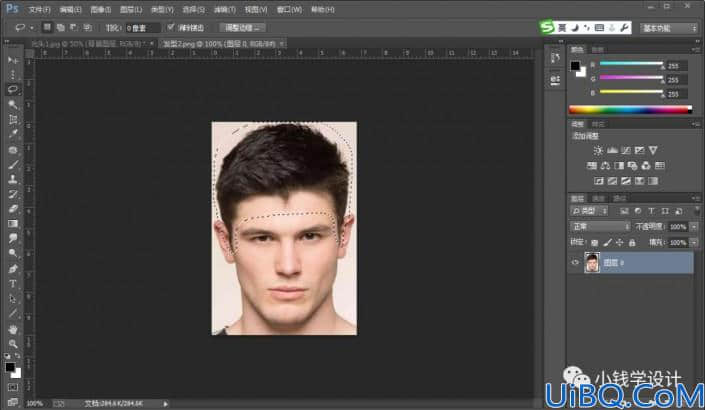Open the layer filter type dropdown

coord(589,211)
